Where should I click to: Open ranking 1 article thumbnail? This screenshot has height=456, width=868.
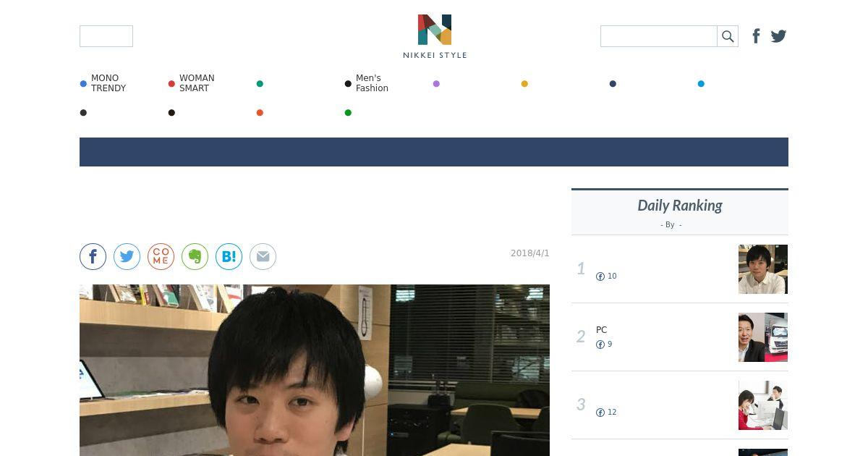click(763, 269)
